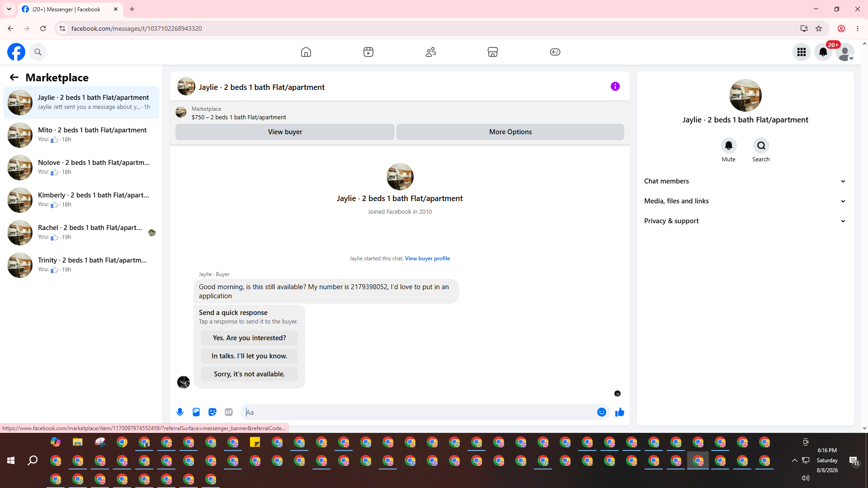
Task: Open the emoji picker in message box
Action: point(602,412)
